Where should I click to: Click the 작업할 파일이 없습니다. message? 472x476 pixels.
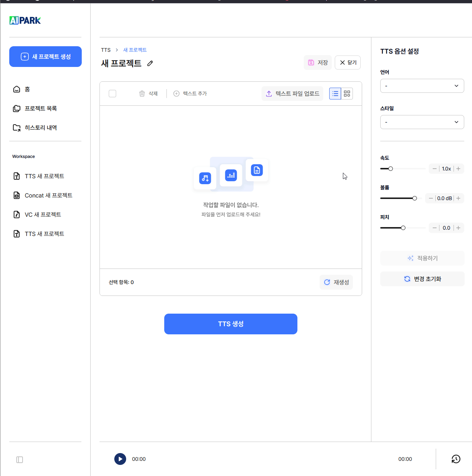pyautogui.click(x=231, y=205)
